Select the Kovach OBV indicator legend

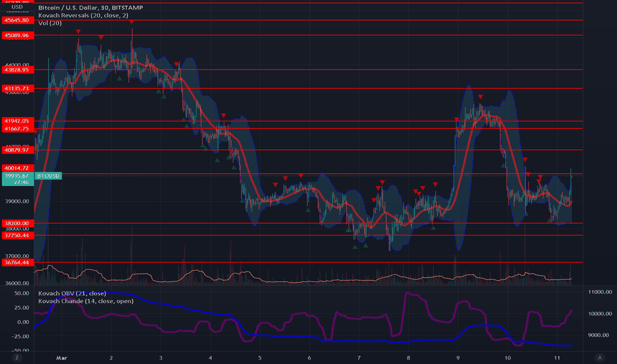(72, 294)
